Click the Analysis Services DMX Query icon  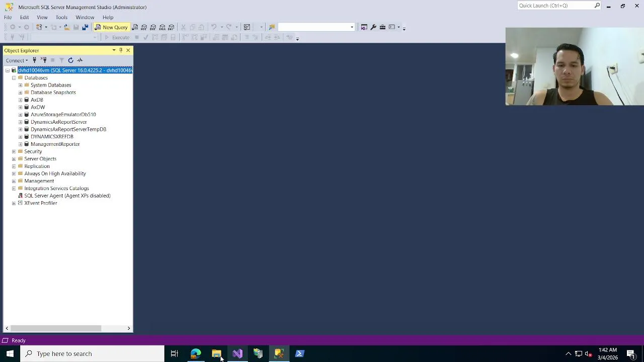(x=153, y=27)
